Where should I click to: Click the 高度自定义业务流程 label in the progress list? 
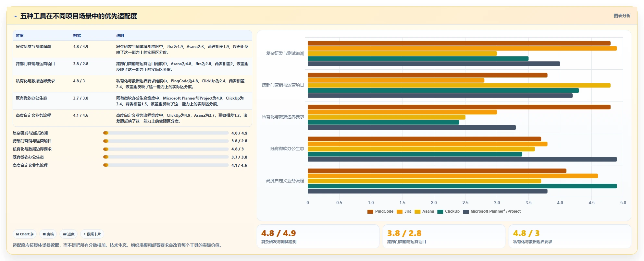(x=30, y=165)
